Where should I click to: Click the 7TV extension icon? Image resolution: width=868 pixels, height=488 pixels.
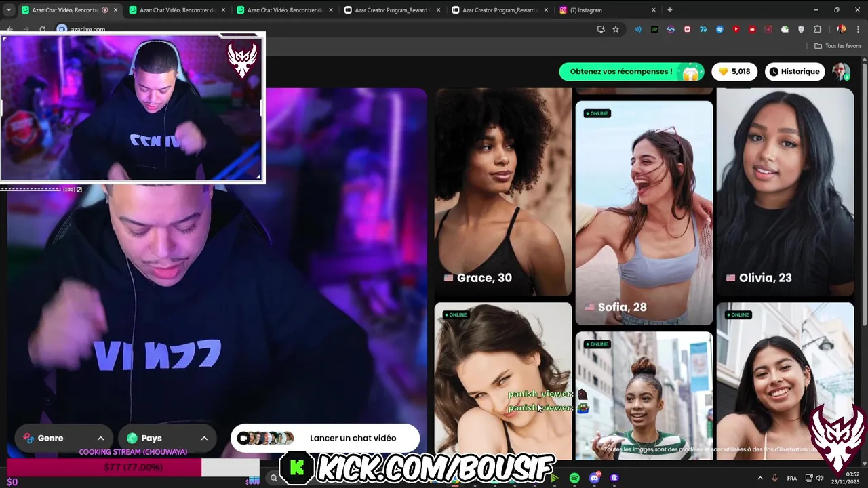[703, 29]
